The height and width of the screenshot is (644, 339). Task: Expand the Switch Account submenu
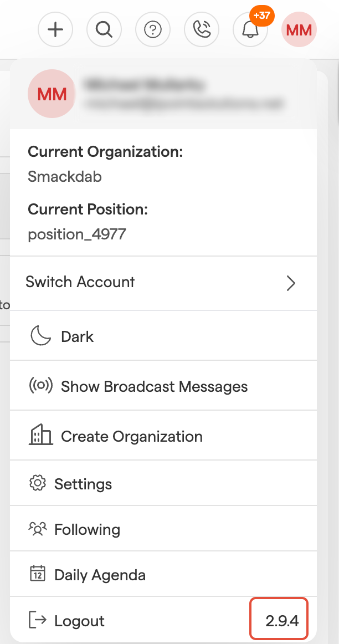(80, 282)
